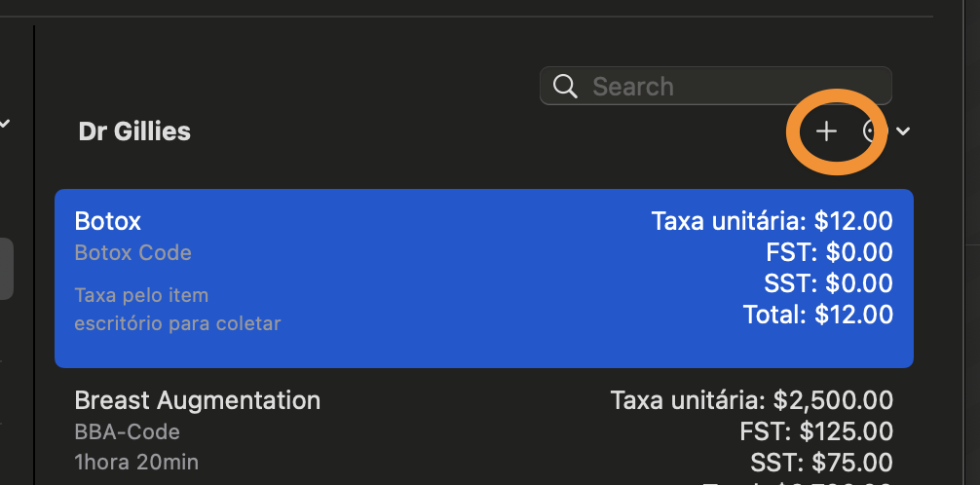Click the Botox SST $0.00 line
Viewport: 980px width, 485px height.
tap(828, 283)
